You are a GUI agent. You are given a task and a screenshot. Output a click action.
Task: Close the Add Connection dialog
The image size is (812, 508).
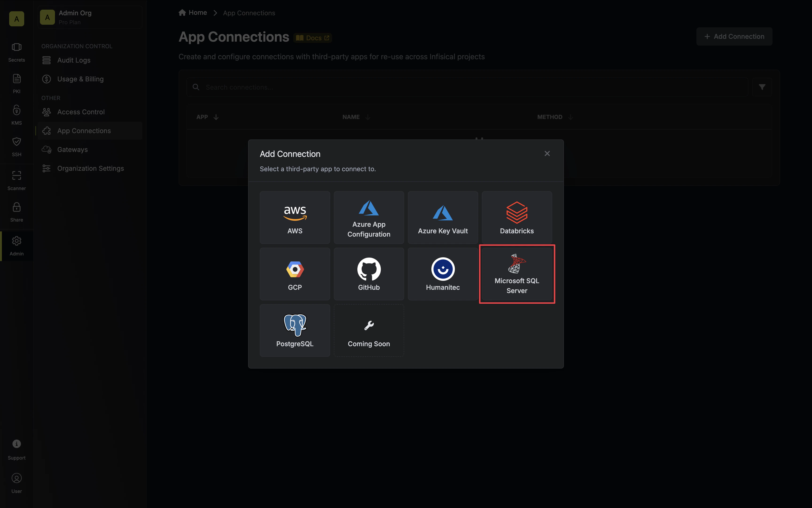point(547,154)
